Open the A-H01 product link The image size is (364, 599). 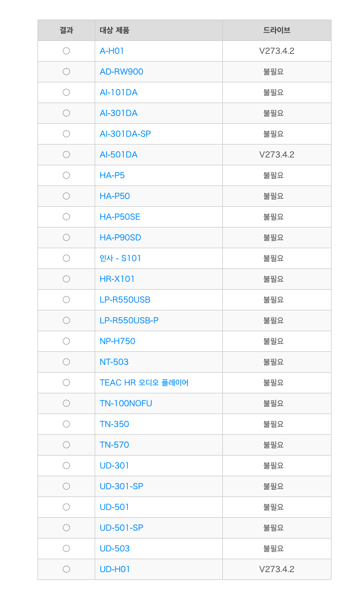point(111,51)
